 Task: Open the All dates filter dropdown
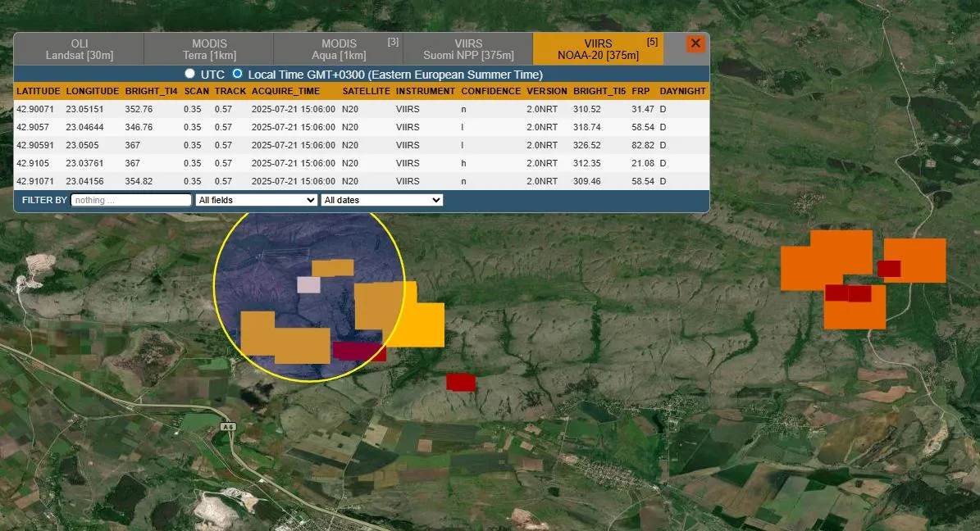click(381, 200)
